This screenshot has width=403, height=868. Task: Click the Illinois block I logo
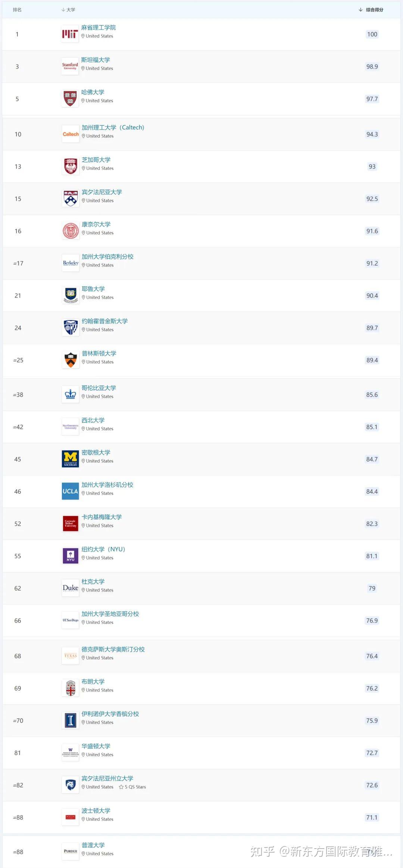70,720
